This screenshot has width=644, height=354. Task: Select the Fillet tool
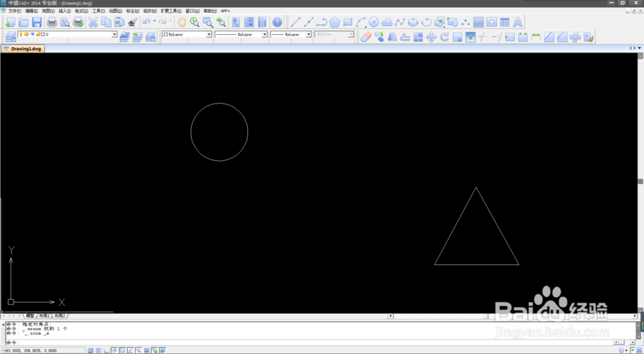point(562,37)
